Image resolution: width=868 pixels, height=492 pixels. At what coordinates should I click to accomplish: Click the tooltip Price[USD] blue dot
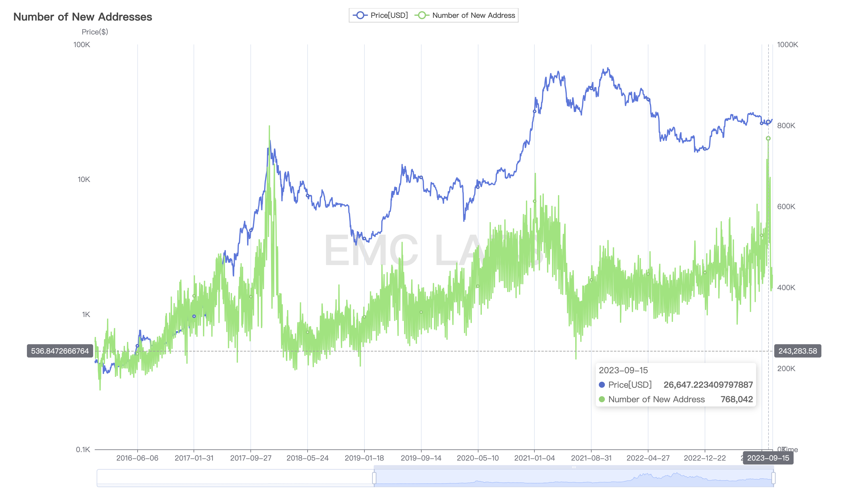(x=602, y=384)
